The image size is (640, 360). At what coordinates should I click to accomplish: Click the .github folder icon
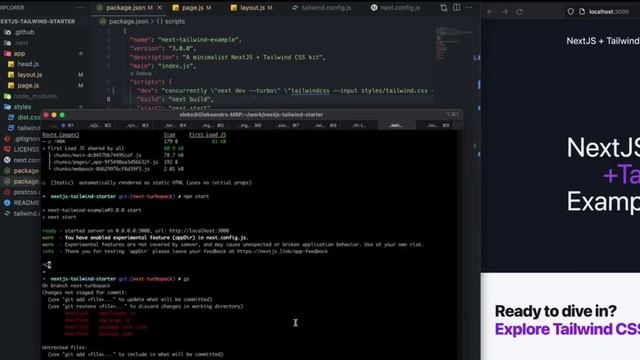[7, 32]
